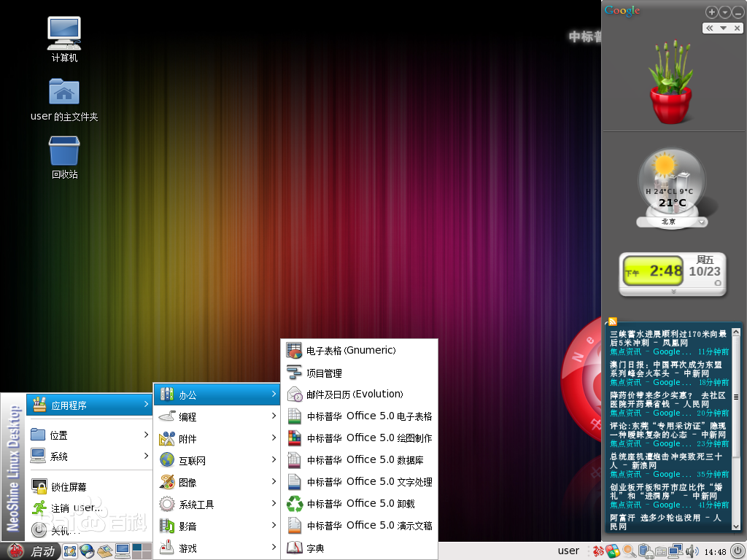Launch 中标普华 Office 5.0 演示文稿
This screenshot has height=560, width=747.
point(360,526)
